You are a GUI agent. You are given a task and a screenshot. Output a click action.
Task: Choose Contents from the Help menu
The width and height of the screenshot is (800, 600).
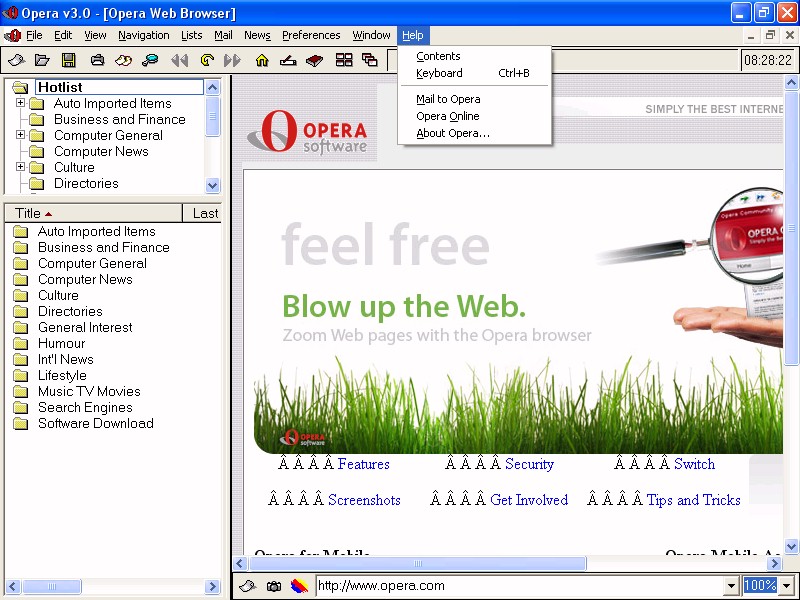pos(474,56)
